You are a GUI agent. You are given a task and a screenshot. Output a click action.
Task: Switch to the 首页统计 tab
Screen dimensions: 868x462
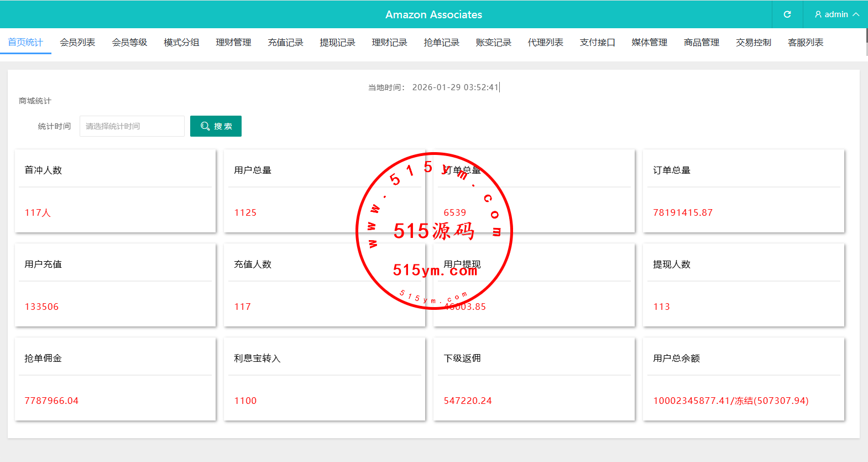[x=25, y=43]
